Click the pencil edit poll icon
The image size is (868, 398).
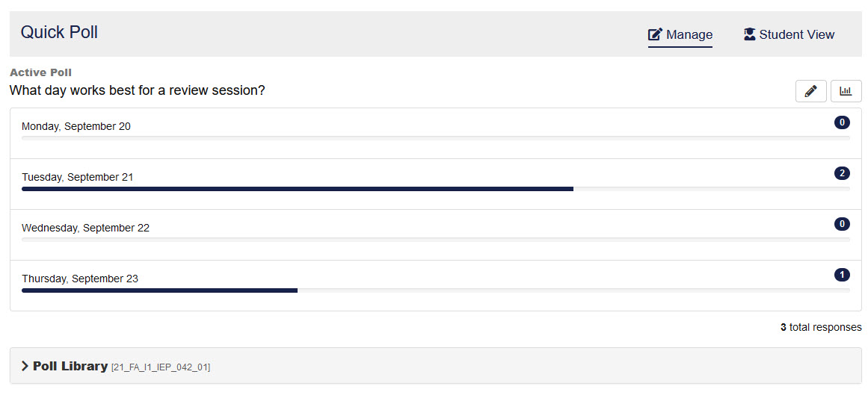pyautogui.click(x=810, y=91)
